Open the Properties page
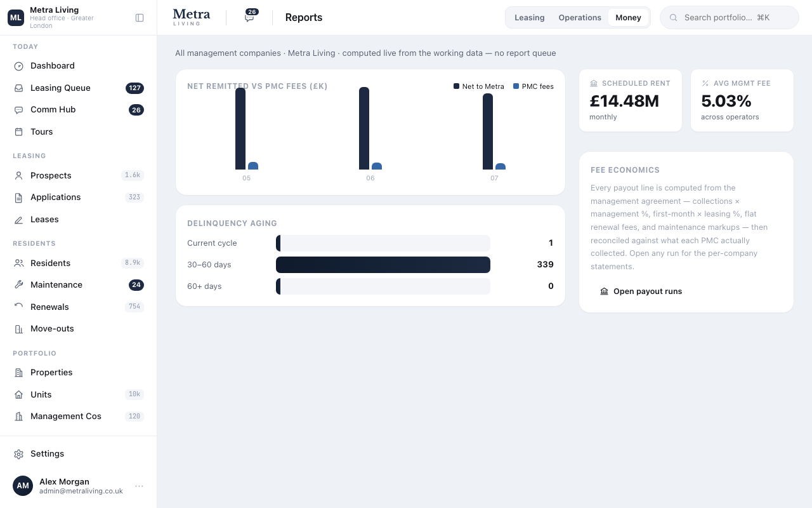The image size is (812, 508). [x=79, y=373]
